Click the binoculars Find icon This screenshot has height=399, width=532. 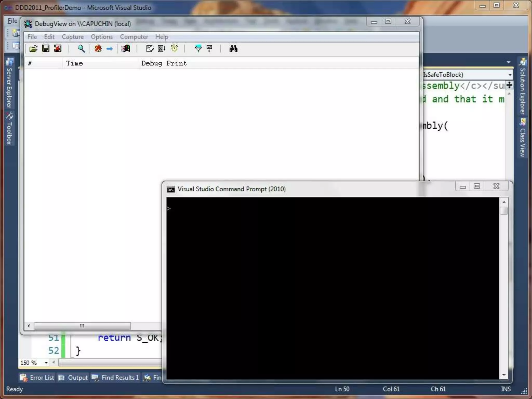[233, 49]
